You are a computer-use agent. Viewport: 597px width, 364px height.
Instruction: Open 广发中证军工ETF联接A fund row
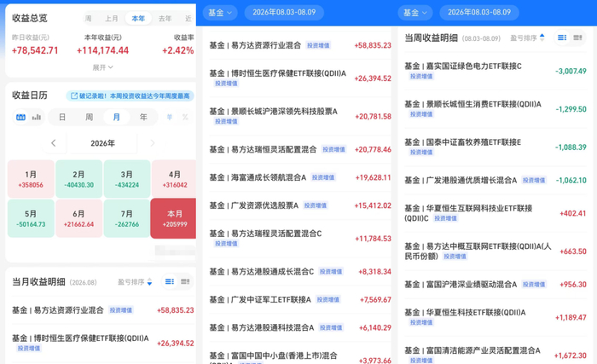click(x=300, y=300)
